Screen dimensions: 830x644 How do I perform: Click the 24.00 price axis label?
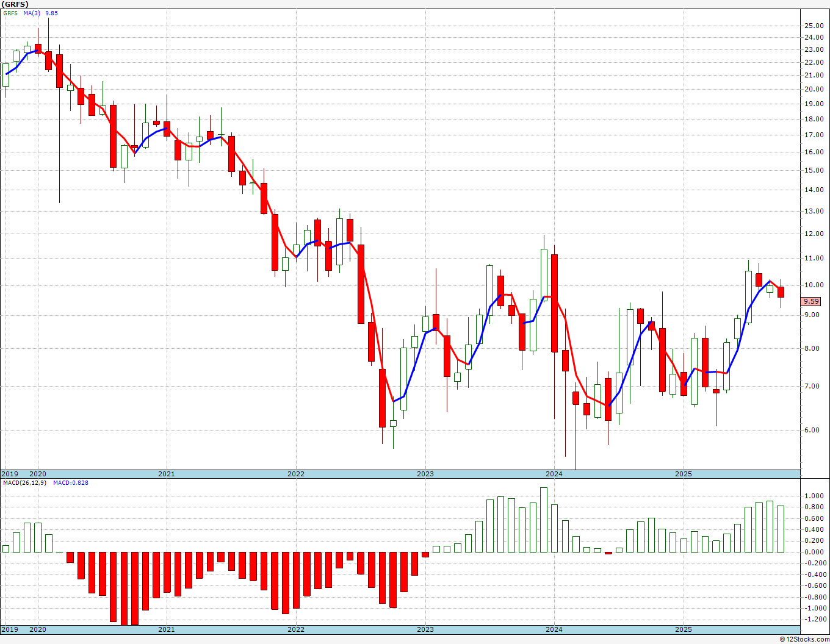(814, 38)
